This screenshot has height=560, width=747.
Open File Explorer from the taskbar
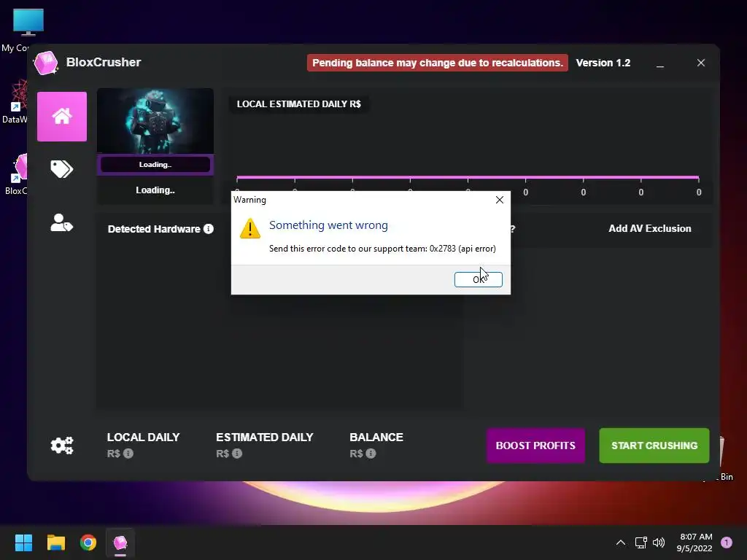click(55, 542)
